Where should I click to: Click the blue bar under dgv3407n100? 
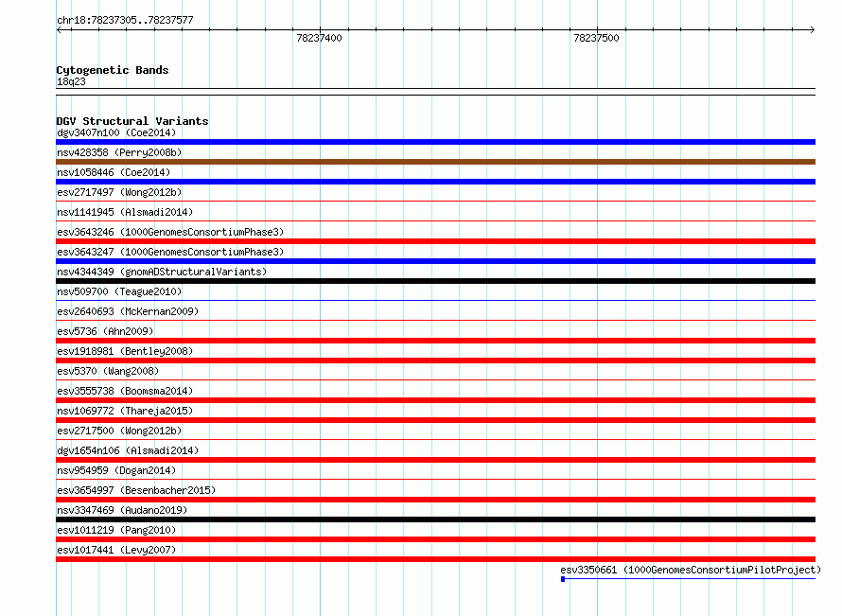point(435,142)
